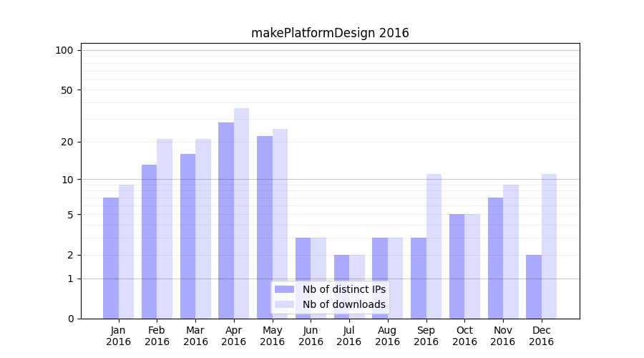
Task: Click the 'Mar 2016' x-axis label
Action: pyautogui.click(x=195, y=336)
